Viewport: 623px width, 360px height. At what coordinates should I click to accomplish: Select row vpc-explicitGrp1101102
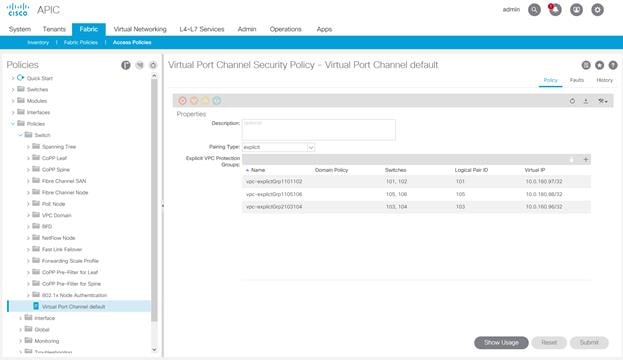416,182
